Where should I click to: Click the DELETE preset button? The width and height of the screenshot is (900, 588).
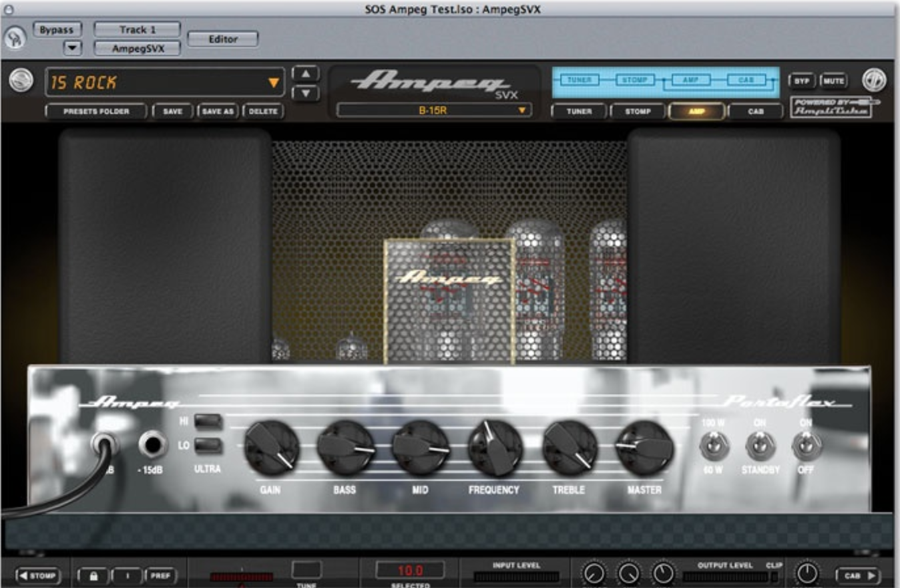263,111
